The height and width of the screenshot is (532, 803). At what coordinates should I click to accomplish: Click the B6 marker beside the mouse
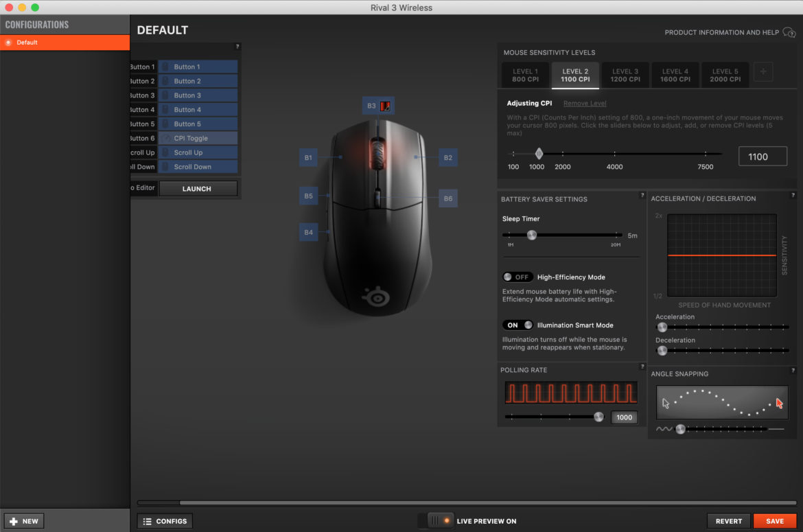coord(447,198)
